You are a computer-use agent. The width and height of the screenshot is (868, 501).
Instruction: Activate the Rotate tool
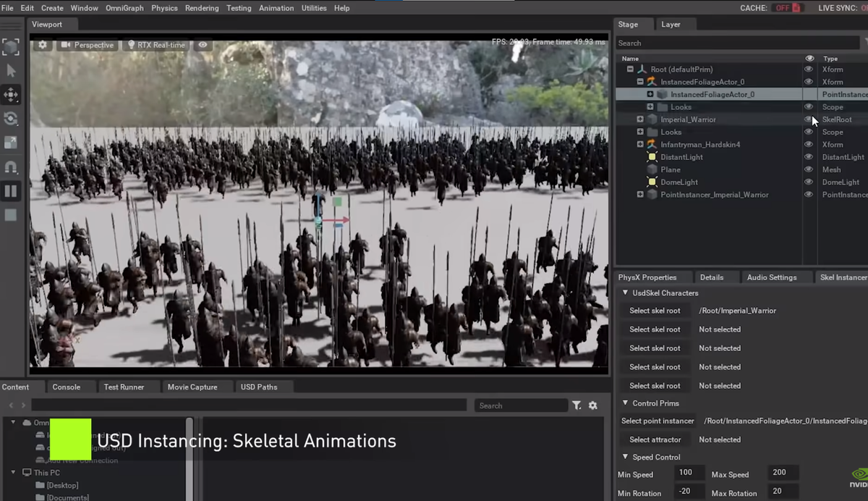pyautogui.click(x=11, y=119)
